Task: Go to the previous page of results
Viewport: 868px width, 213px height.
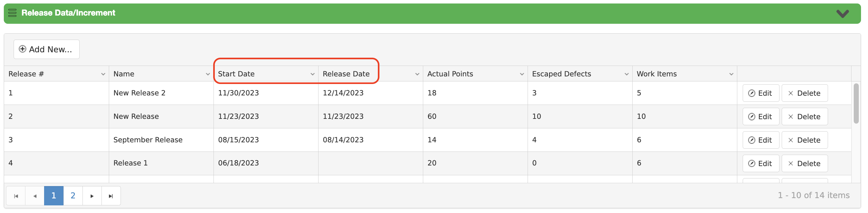Action: 35,196
